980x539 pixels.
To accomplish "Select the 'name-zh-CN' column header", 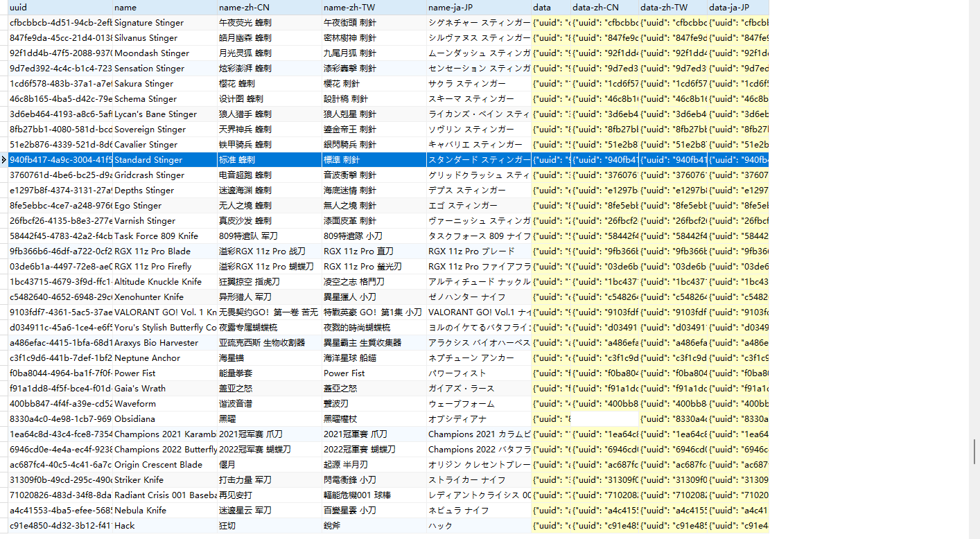I will [269, 8].
